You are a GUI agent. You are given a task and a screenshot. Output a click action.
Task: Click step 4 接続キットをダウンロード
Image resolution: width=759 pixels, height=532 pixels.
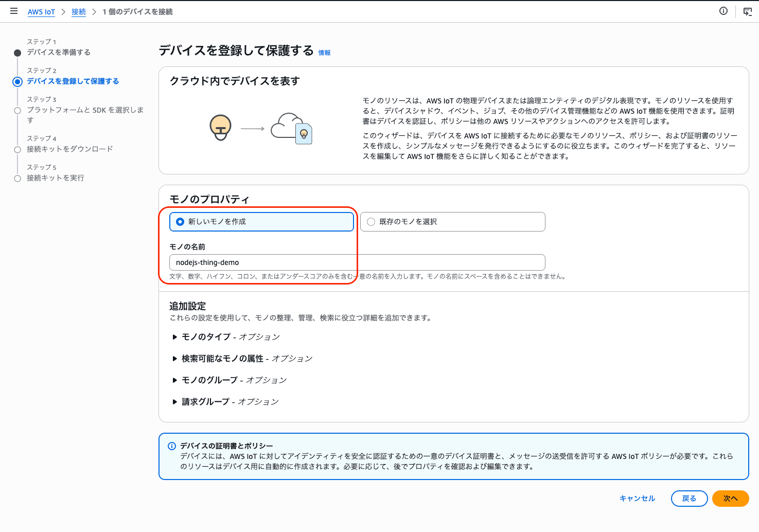[x=70, y=149]
